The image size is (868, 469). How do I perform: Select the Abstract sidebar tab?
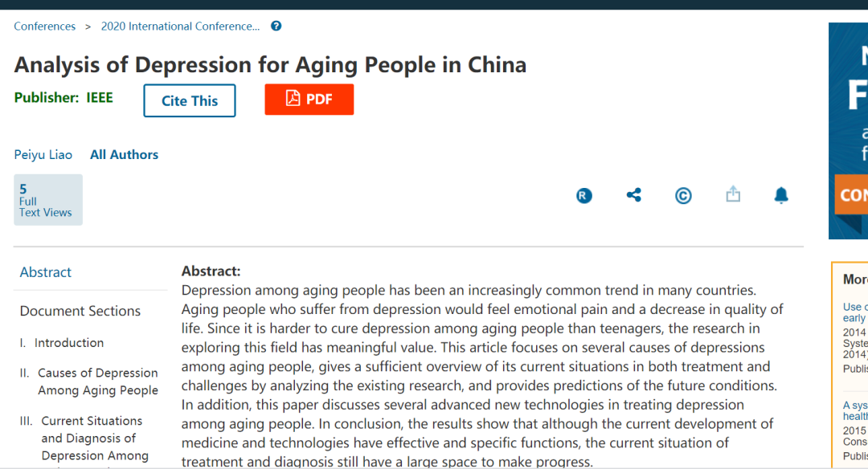tap(46, 272)
